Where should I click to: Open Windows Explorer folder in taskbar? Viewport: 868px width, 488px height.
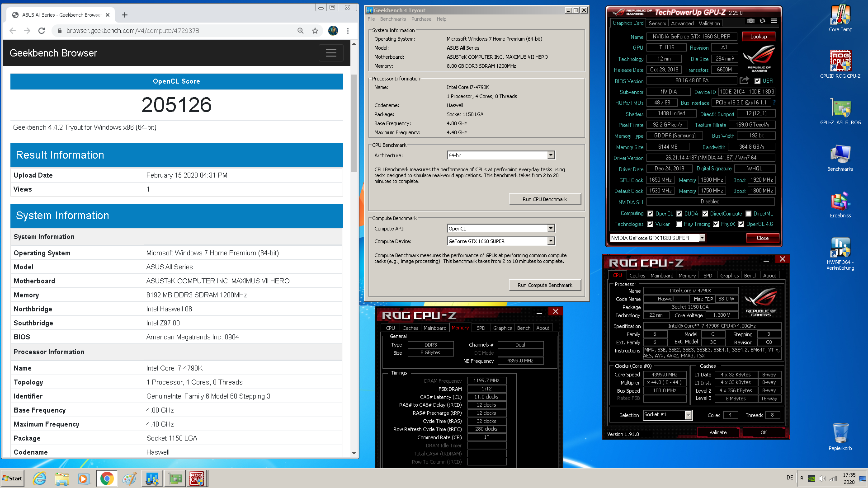click(62, 479)
